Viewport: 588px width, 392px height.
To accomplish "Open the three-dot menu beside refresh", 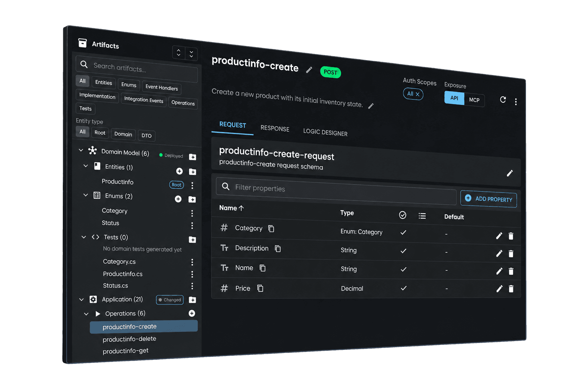I will tap(516, 101).
